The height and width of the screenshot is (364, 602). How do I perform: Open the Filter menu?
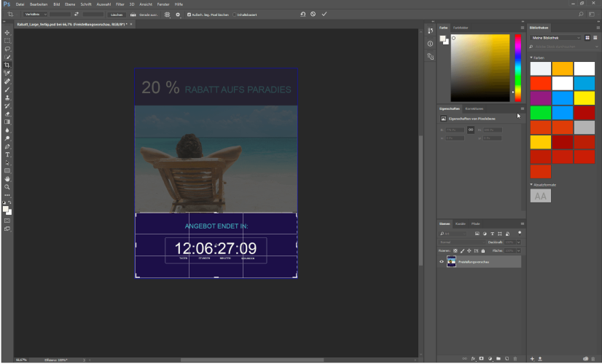coord(120,4)
